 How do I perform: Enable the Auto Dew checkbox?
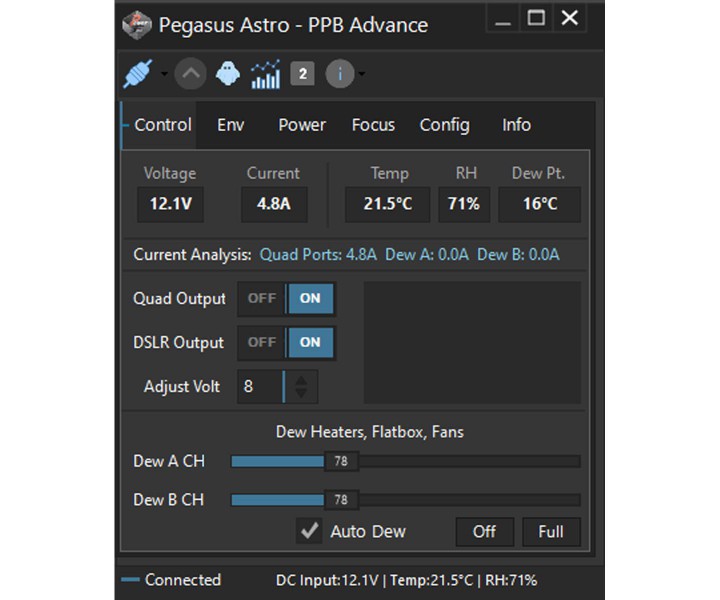coord(309,531)
